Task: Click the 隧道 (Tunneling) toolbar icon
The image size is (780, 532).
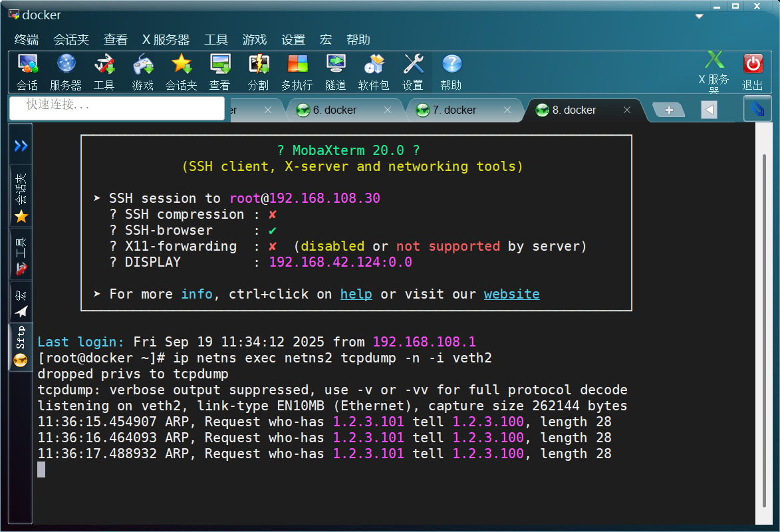Action: pyautogui.click(x=335, y=72)
